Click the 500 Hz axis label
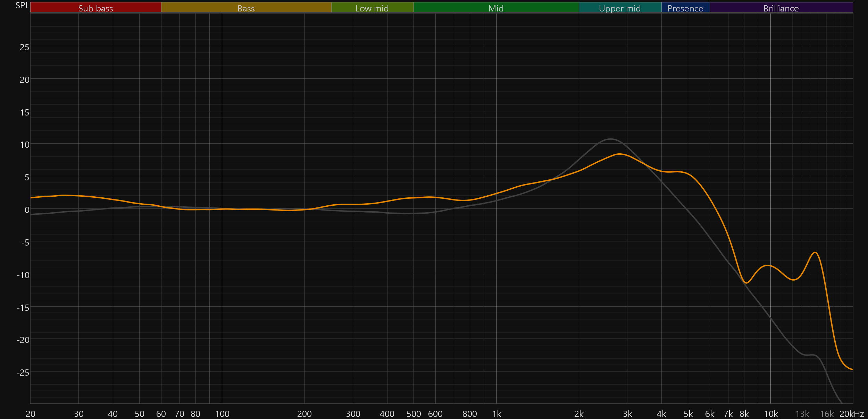This screenshot has width=868, height=419. 414,414
